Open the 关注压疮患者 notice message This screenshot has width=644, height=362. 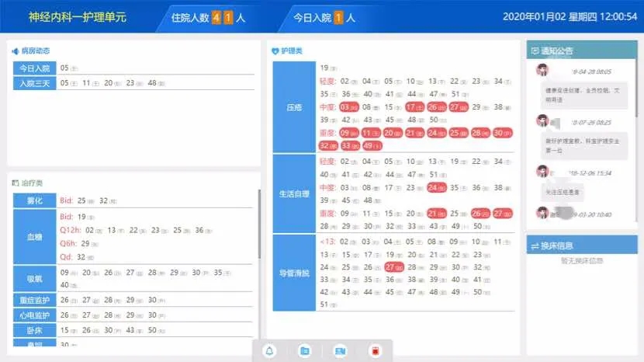[x=562, y=192]
